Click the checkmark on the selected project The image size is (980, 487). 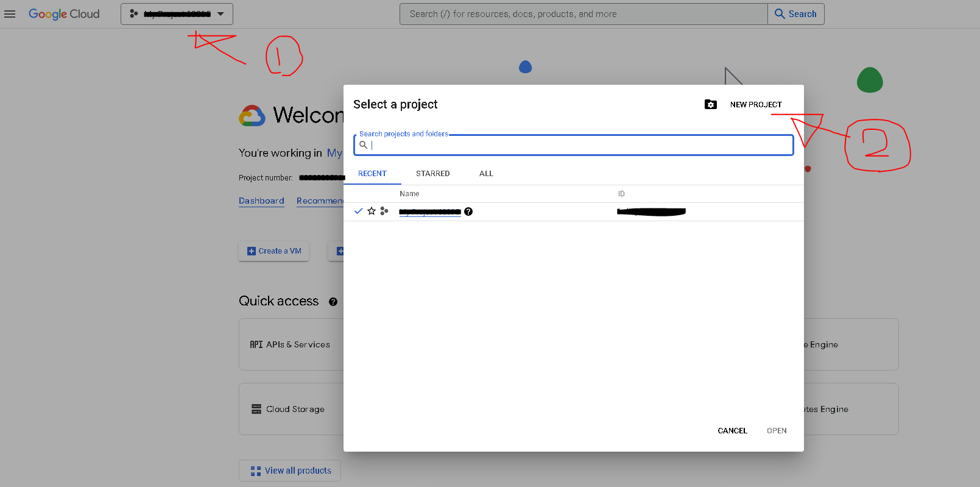358,211
